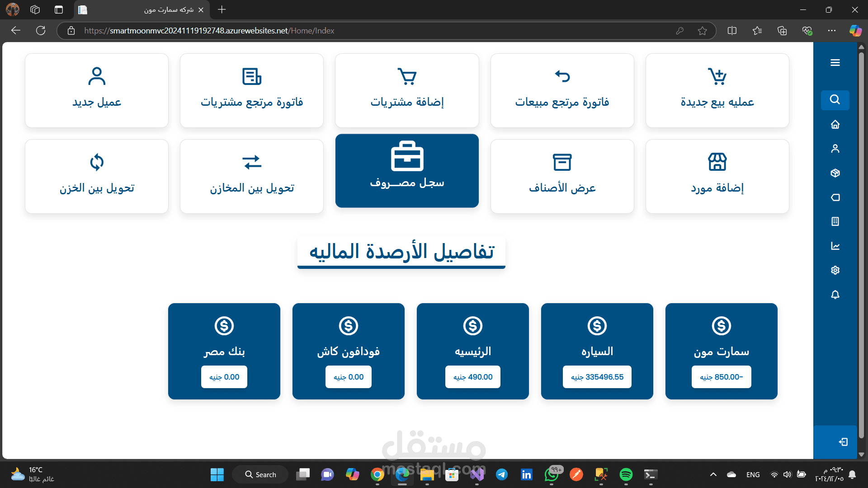Open users section from sidebar person icon

pos(835,148)
